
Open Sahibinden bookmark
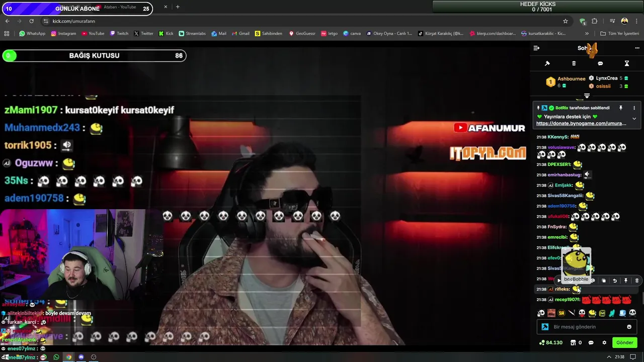click(x=269, y=34)
